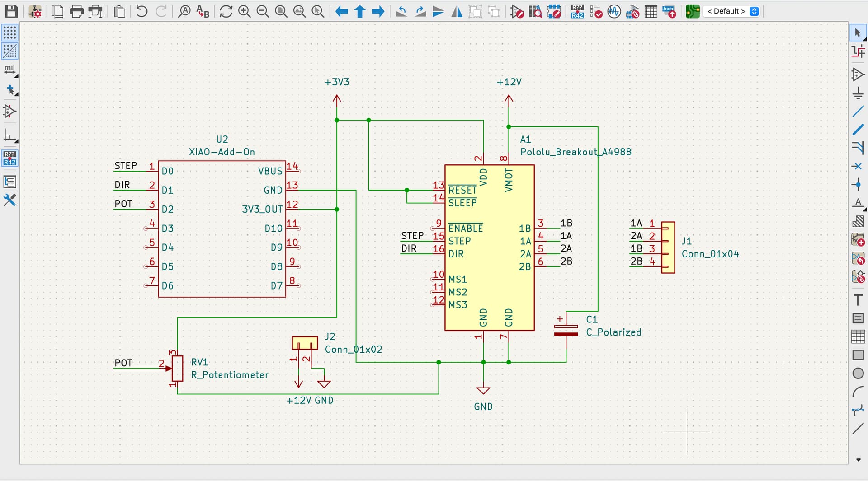
Task: Rotate selection clockwise
Action: (x=420, y=11)
